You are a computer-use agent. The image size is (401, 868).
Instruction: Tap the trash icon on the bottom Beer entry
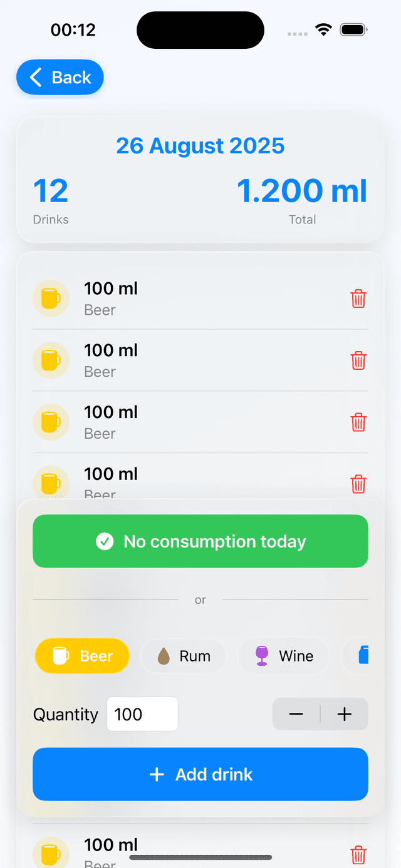(358, 855)
